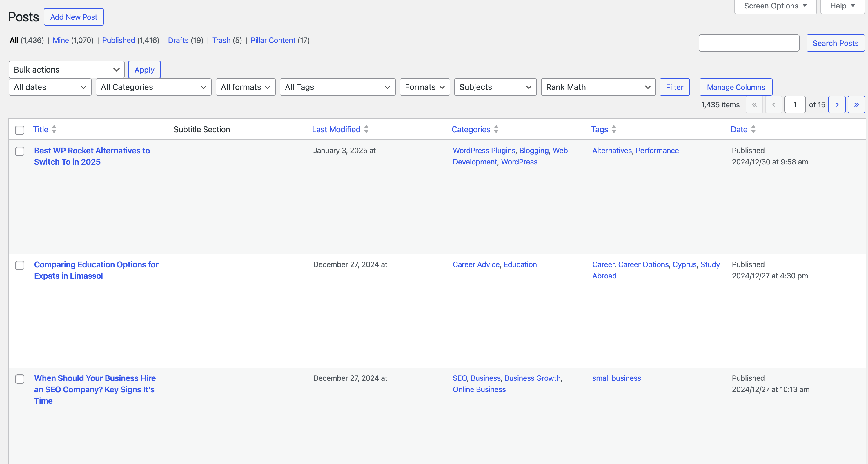Go to the last page using double-arrow icon
Image resolution: width=868 pixels, height=464 pixels.
856,104
